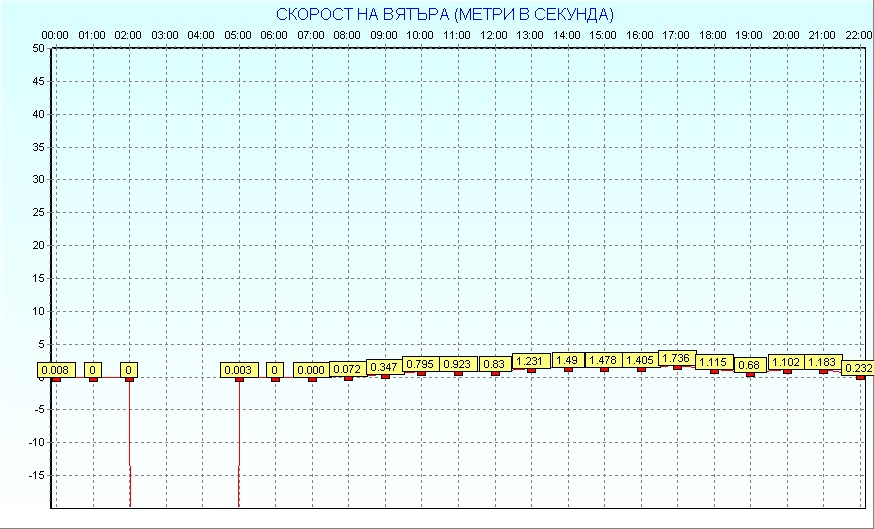This screenshot has height=529, width=874.
Task: Click the 1.231 data label
Action: [x=531, y=361]
